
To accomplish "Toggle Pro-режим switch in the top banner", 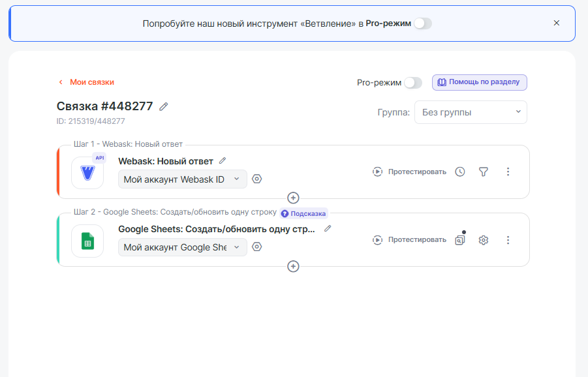I will click(423, 23).
